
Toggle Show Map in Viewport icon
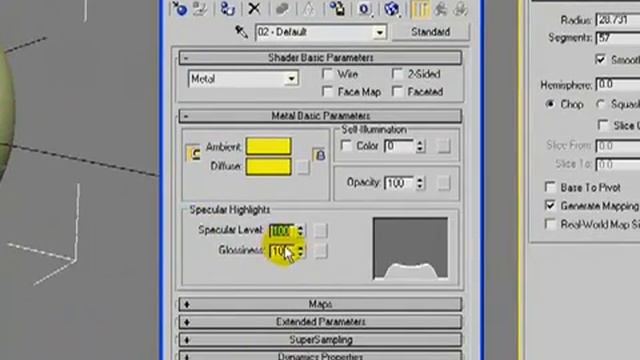pos(392,9)
